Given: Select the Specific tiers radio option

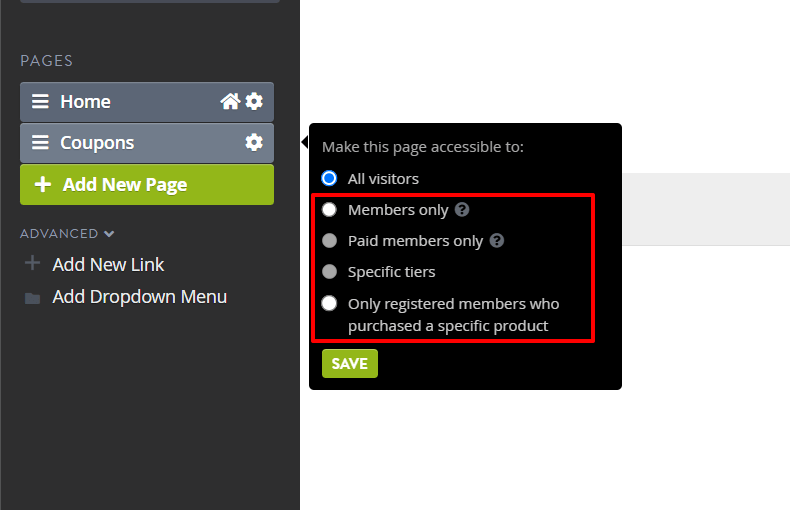Looking at the screenshot, I should (x=330, y=272).
